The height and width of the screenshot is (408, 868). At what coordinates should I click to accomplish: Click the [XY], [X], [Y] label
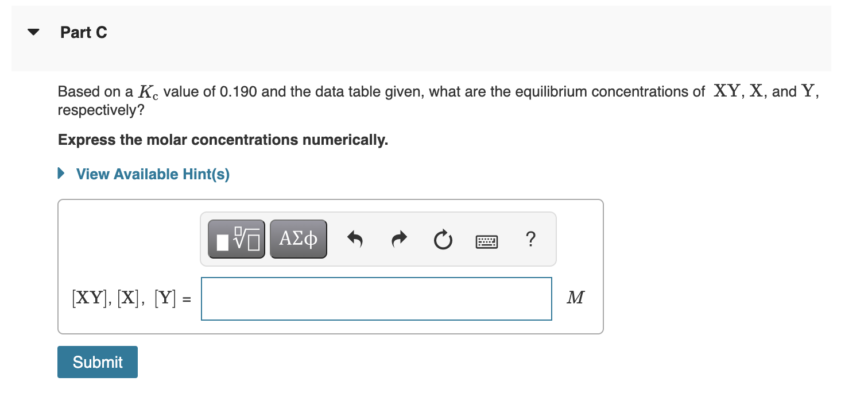click(x=129, y=298)
